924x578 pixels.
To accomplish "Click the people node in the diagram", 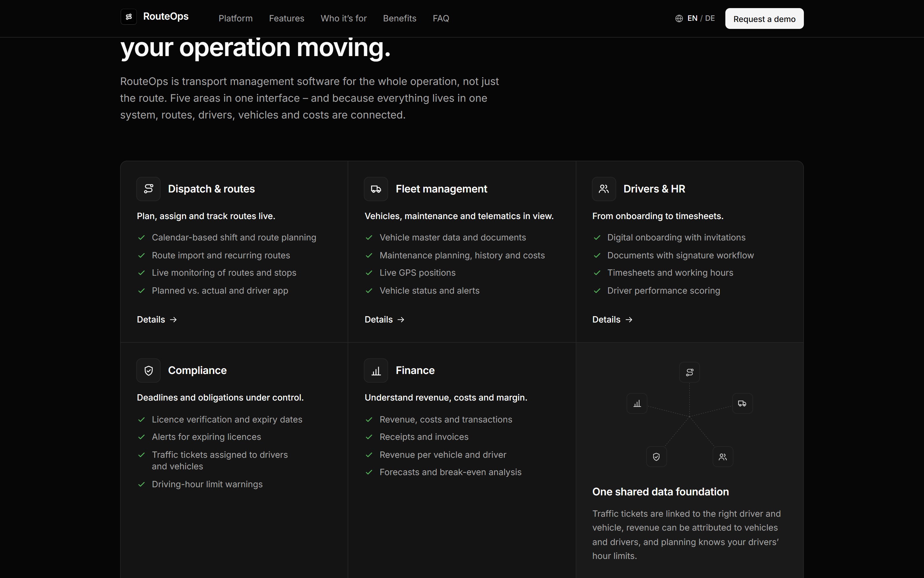I will [723, 457].
